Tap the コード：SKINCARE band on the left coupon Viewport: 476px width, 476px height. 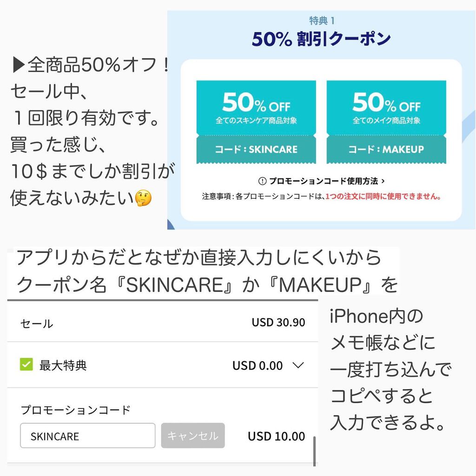256,150
